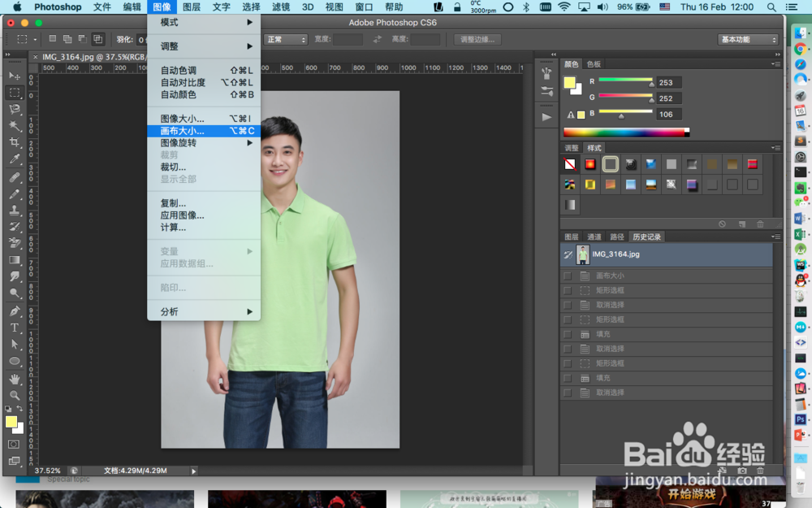Open the History panel options menu

(x=775, y=237)
